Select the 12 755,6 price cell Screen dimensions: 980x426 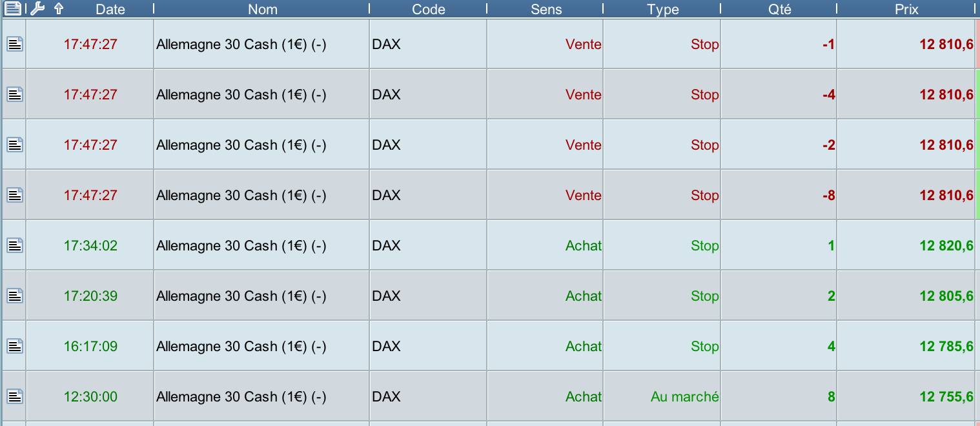pos(946,396)
